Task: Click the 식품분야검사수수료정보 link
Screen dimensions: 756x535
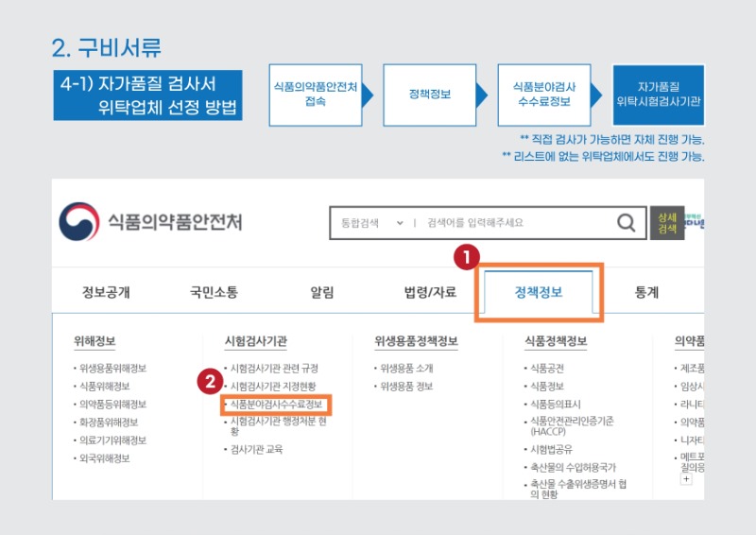Action: tap(276, 405)
